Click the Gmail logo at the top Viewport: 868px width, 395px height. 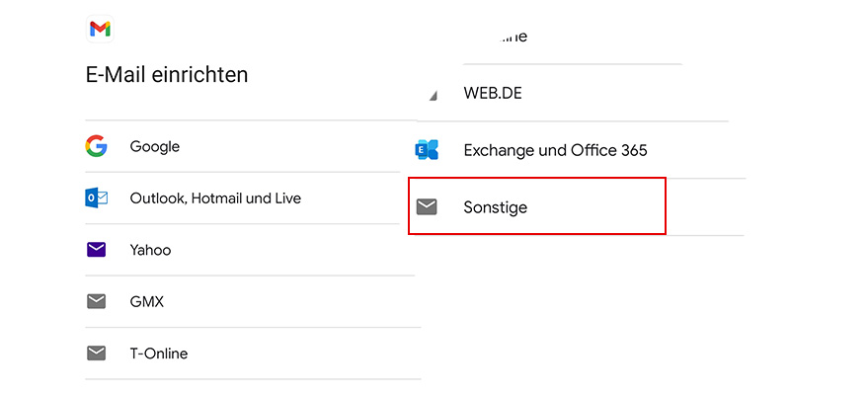pyautogui.click(x=100, y=30)
